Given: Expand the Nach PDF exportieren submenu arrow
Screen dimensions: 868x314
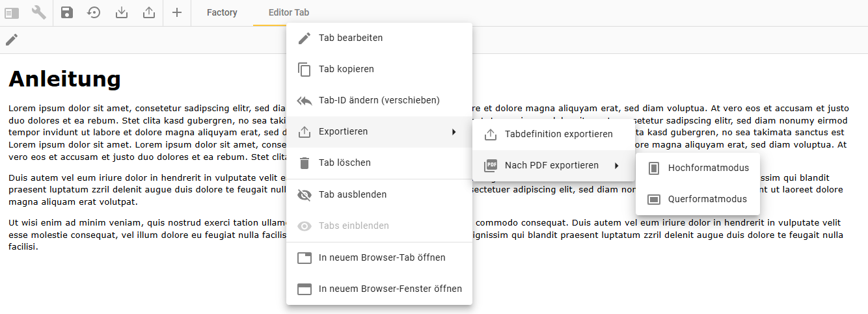Looking at the screenshot, I should click(x=616, y=166).
